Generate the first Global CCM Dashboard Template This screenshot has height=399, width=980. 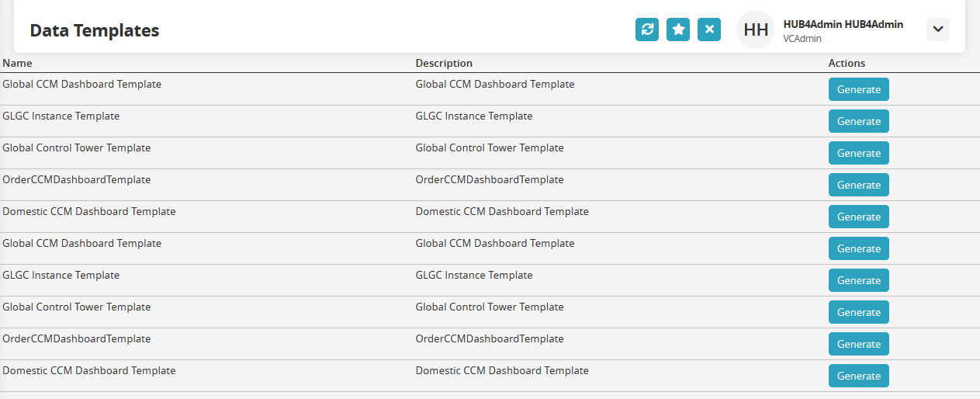tap(859, 89)
